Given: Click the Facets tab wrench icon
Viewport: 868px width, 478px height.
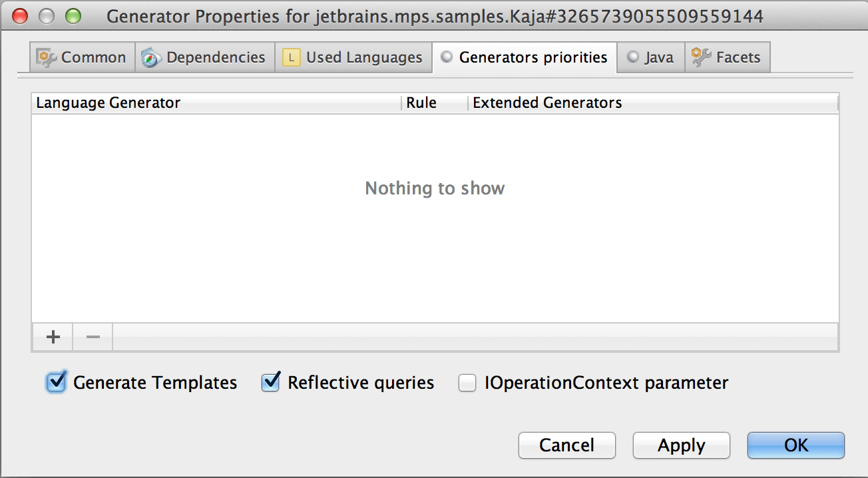Looking at the screenshot, I should pos(702,58).
